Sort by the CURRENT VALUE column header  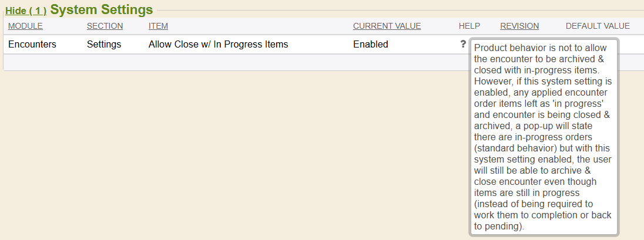(387, 26)
